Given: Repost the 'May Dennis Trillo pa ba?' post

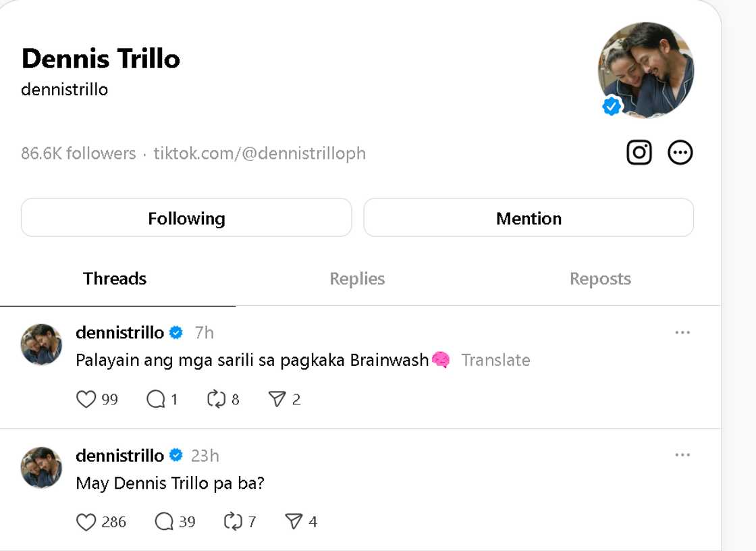Looking at the screenshot, I should coord(233,522).
